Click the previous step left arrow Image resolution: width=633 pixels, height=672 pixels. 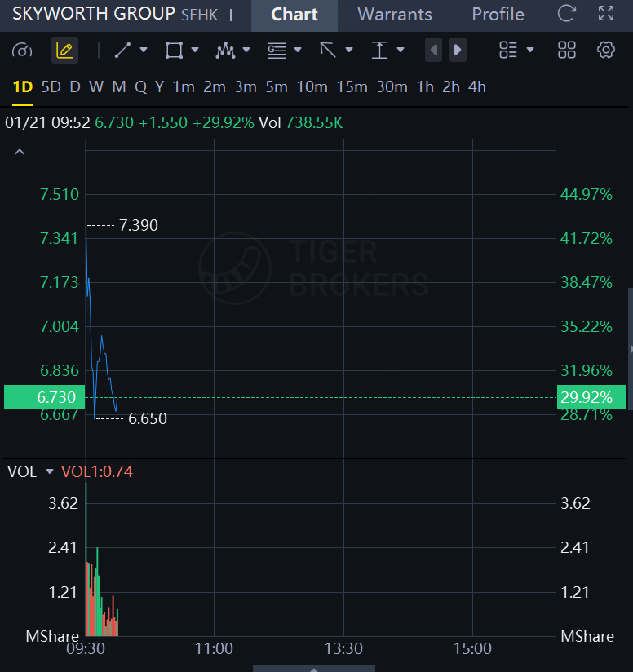433,50
